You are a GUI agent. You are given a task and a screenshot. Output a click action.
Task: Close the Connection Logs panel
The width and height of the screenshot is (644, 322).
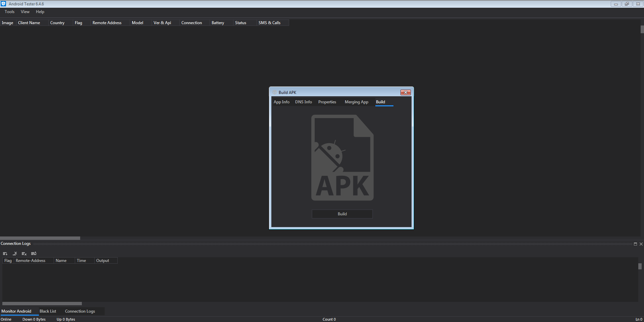click(641, 244)
